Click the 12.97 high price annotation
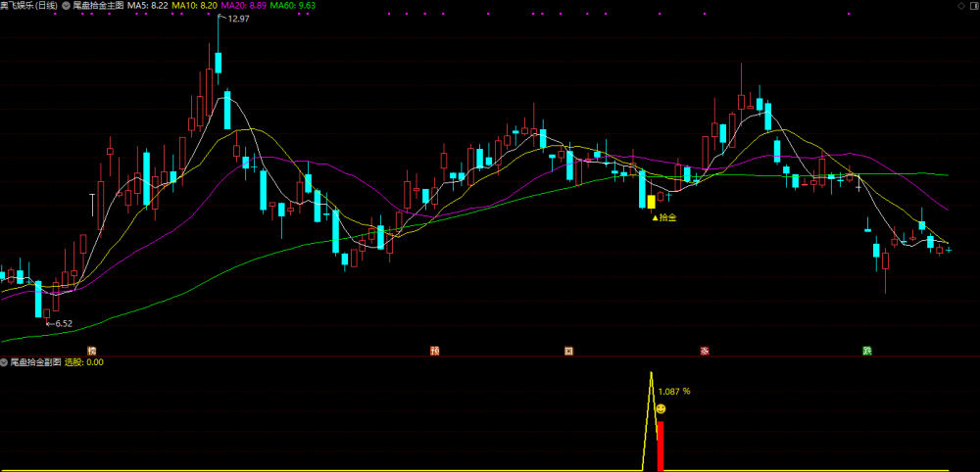 tap(239, 19)
